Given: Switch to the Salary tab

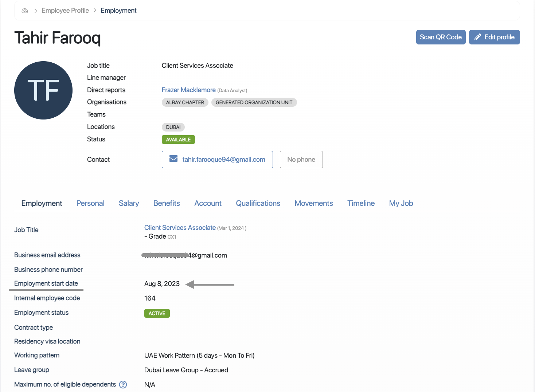Looking at the screenshot, I should tap(129, 203).
